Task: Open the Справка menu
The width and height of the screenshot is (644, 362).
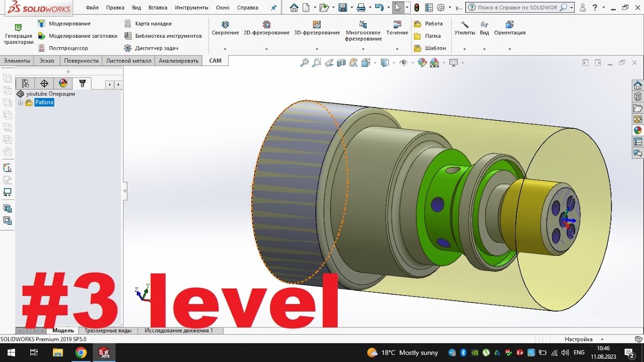Action: tap(248, 8)
